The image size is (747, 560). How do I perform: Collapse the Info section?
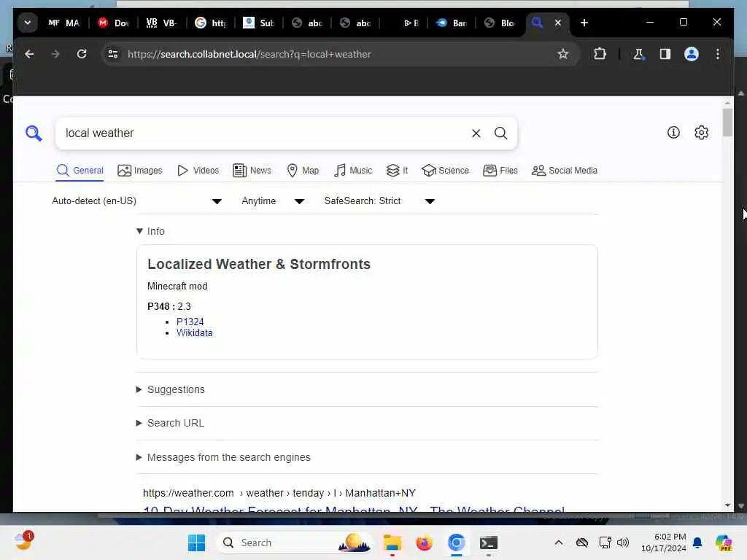(x=150, y=231)
